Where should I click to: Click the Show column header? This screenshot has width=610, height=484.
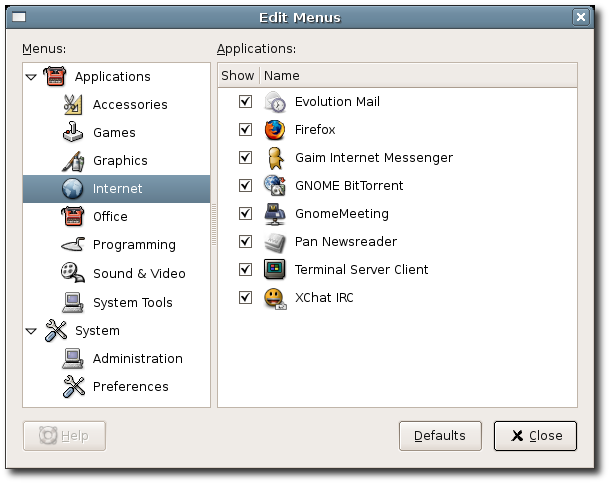[238, 75]
